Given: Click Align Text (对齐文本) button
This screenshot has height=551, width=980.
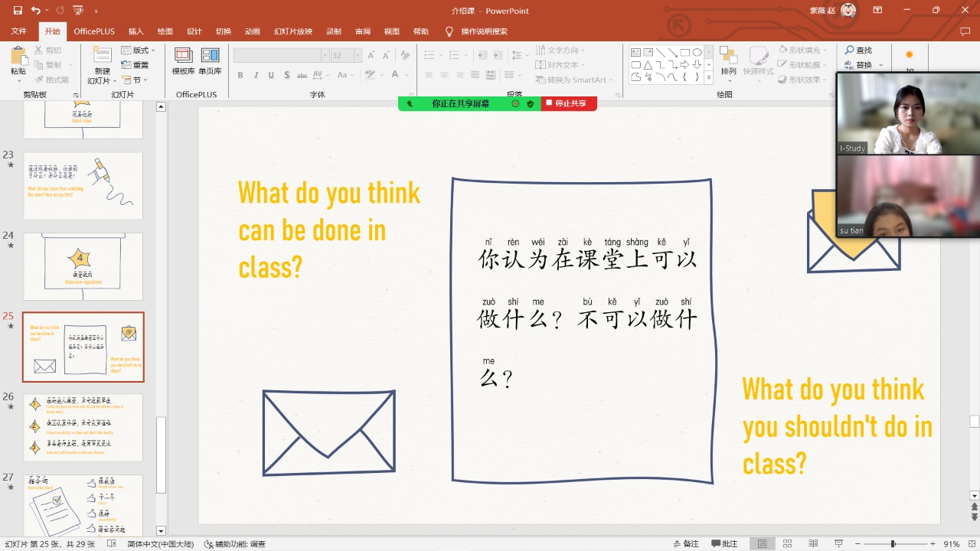Looking at the screenshot, I should tap(560, 65).
